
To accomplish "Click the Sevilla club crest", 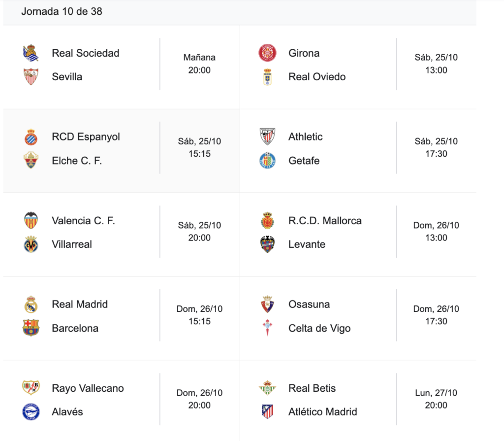I will [31, 76].
